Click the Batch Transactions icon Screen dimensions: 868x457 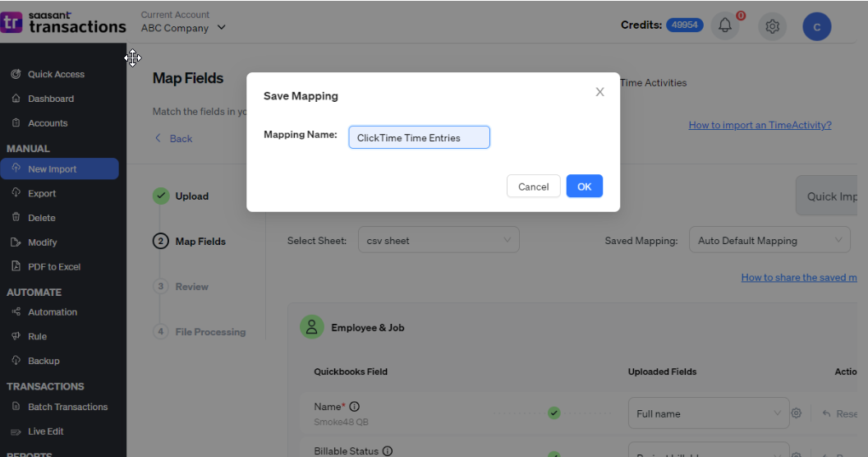[16, 406]
